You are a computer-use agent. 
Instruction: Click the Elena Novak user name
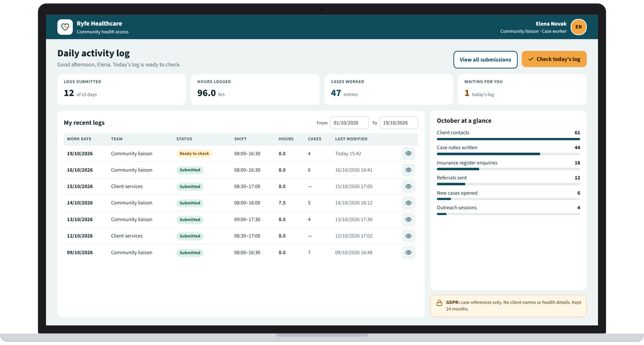(551, 23)
